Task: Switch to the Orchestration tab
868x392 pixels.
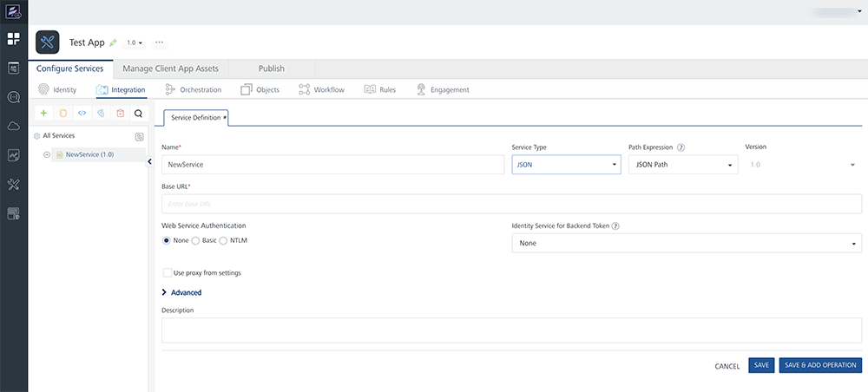Action: pos(194,89)
